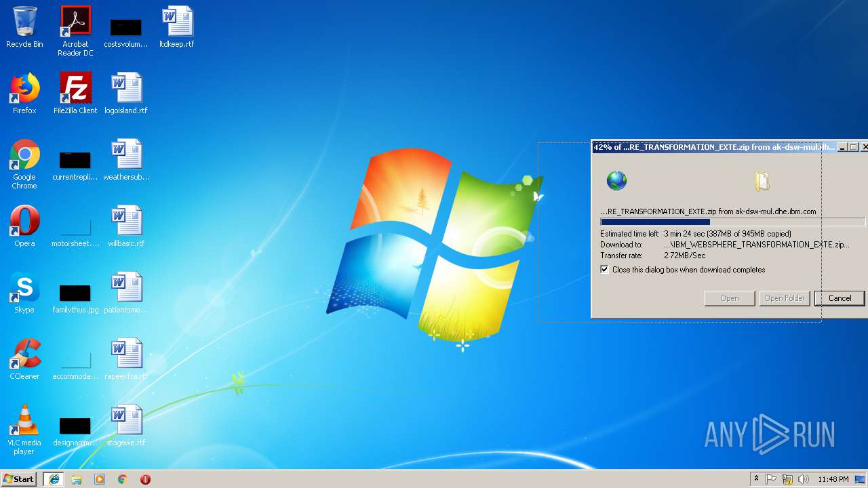Open the volume speaker tray icon
The width and height of the screenshot is (868, 488).
[804, 479]
